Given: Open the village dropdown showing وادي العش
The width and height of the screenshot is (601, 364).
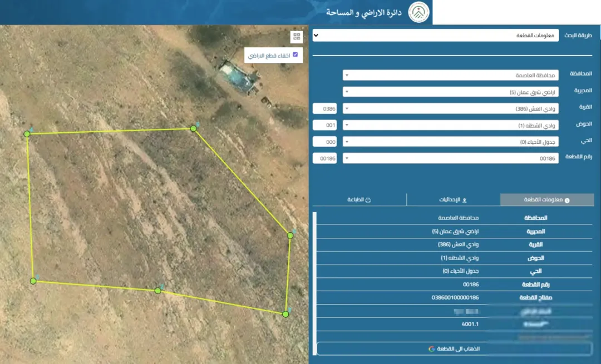Looking at the screenshot, I should click(450, 109).
